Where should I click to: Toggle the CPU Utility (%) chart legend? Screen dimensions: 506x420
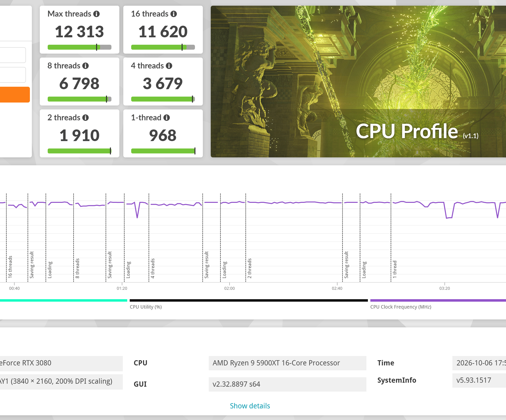[249, 304]
